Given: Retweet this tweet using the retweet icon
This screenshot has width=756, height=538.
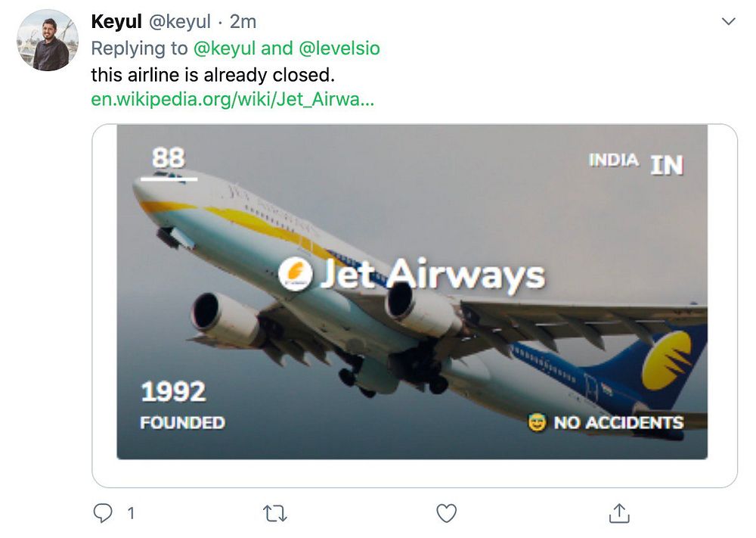Looking at the screenshot, I should click(274, 514).
